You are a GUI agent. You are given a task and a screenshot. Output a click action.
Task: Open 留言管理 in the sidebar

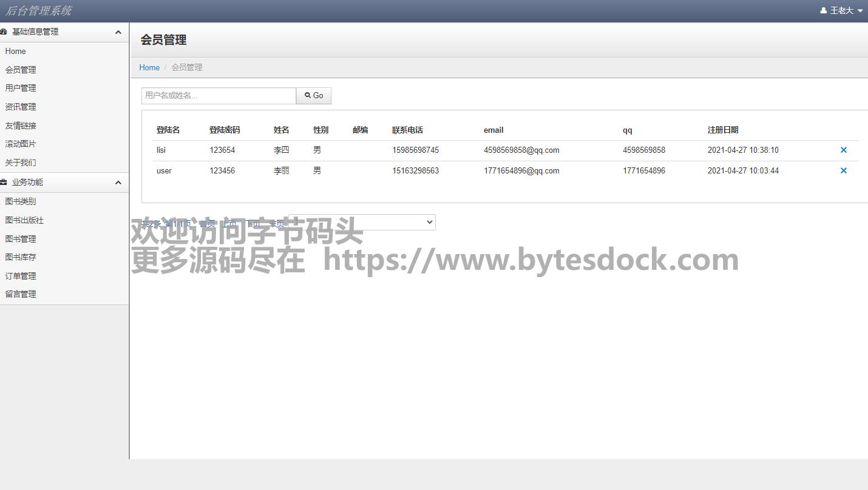(x=21, y=294)
